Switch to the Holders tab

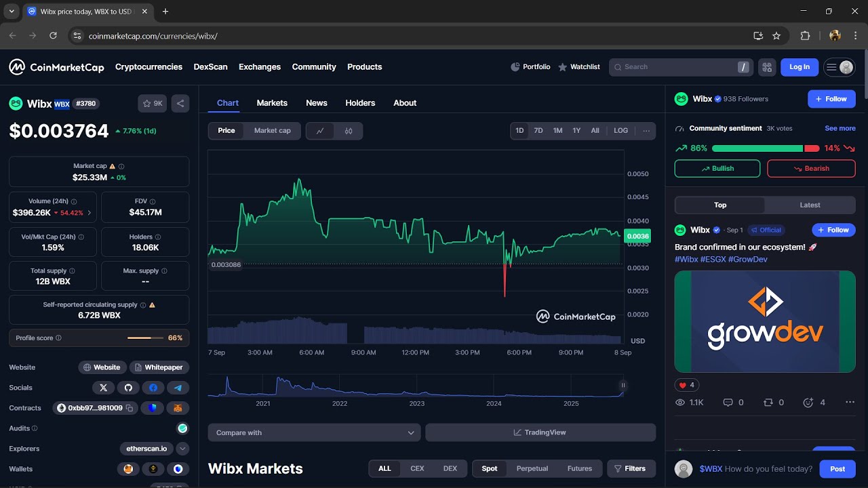click(360, 103)
